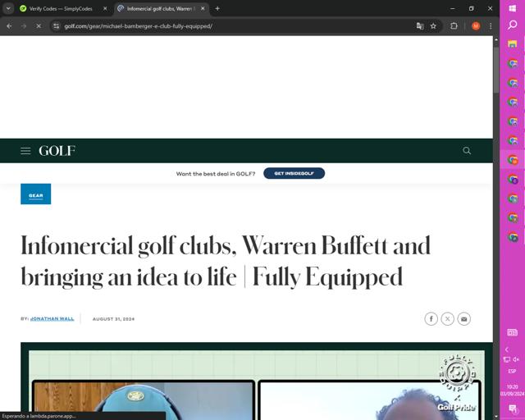The height and width of the screenshot is (420, 525).
Task: Close the Infomercial golf clubs tab
Action: pyautogui.click(x=203, y=9)
